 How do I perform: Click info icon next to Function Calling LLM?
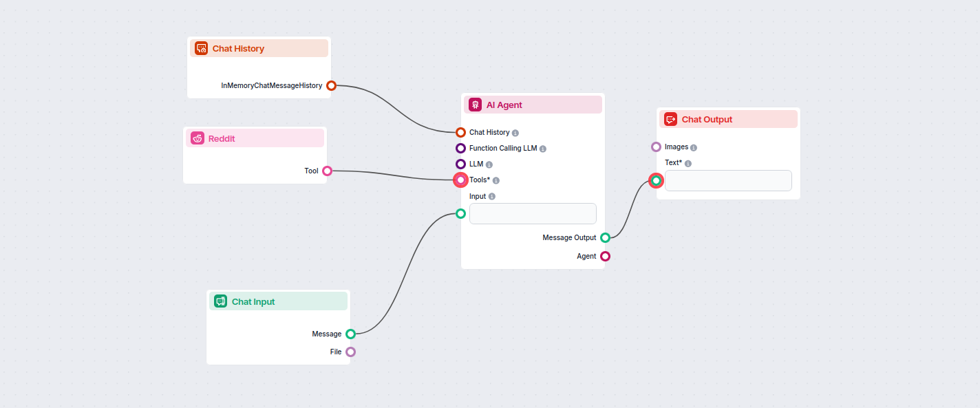pos(543,149)
